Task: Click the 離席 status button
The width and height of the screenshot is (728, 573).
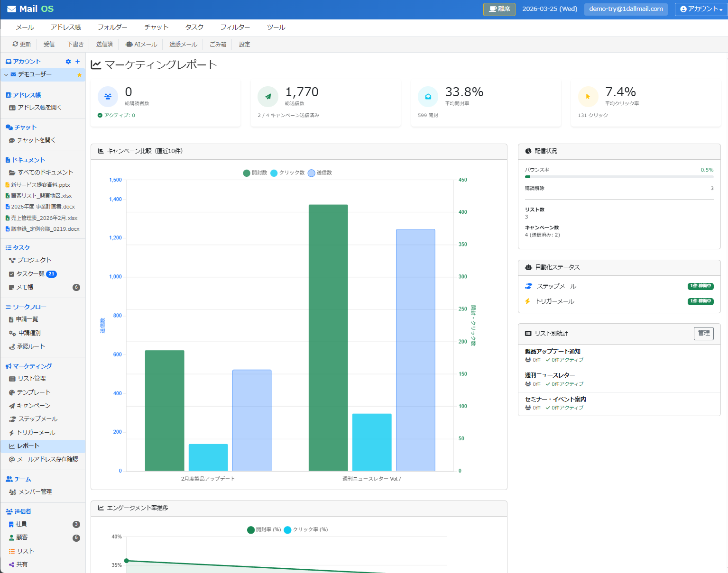Action: point(499,9)
